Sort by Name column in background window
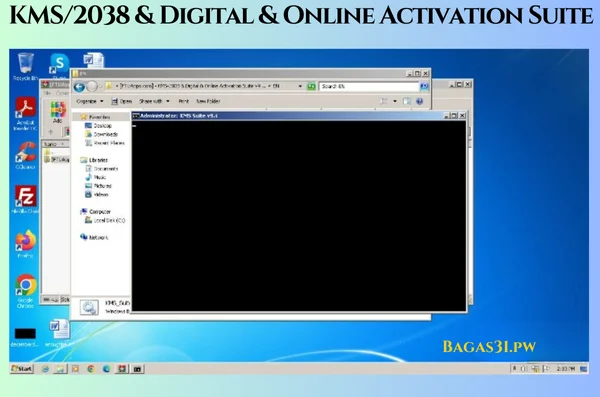This screenshot has height=397, width=600. click(x=54, y=144)
